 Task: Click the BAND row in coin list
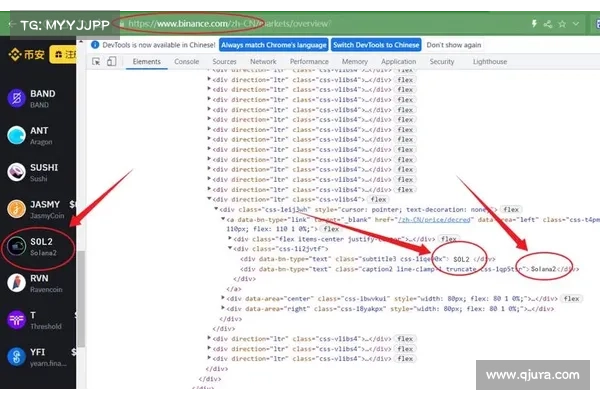point(38,98)
